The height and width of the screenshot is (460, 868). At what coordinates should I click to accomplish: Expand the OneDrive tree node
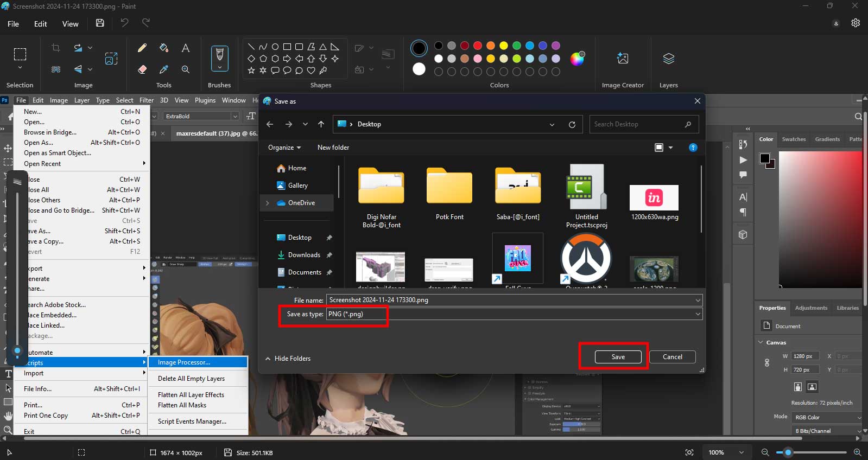coord(267,203)
